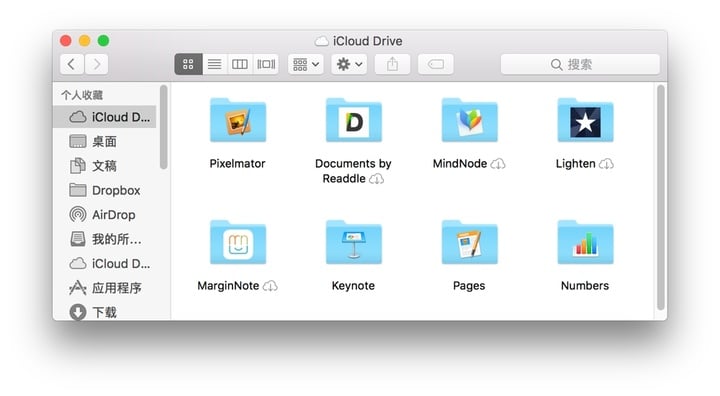The height and width of the screenshot is (396, 720).
Task: Select AirDrop in the sidebar
Action: tap(105, 215)
